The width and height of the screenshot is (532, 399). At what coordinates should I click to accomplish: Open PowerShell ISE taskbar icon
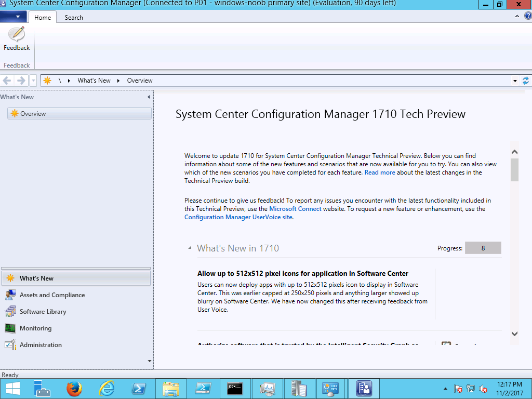pos(203,389)
